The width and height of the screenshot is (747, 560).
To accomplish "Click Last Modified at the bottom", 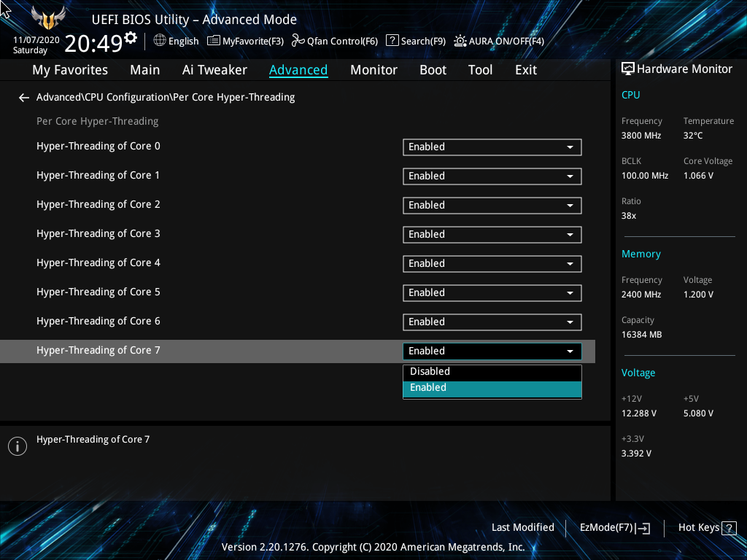I will click(x=522, y=528).
